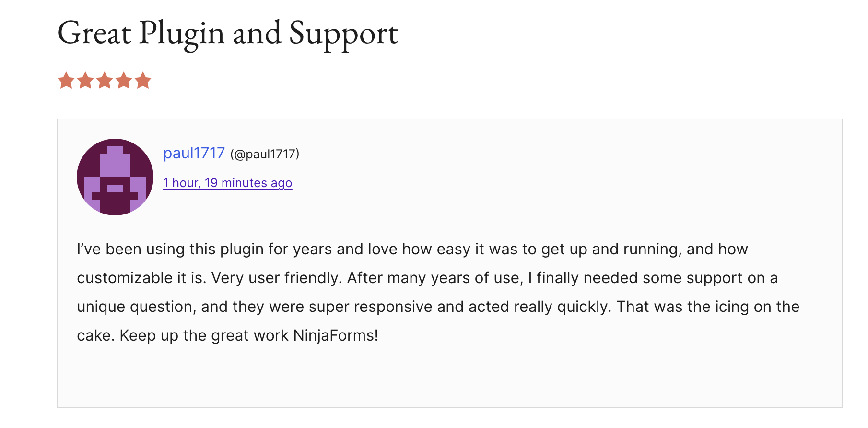
Task: Click the (@paul1717) handle text
Action: pyautogui.click(x=265, y=154)
